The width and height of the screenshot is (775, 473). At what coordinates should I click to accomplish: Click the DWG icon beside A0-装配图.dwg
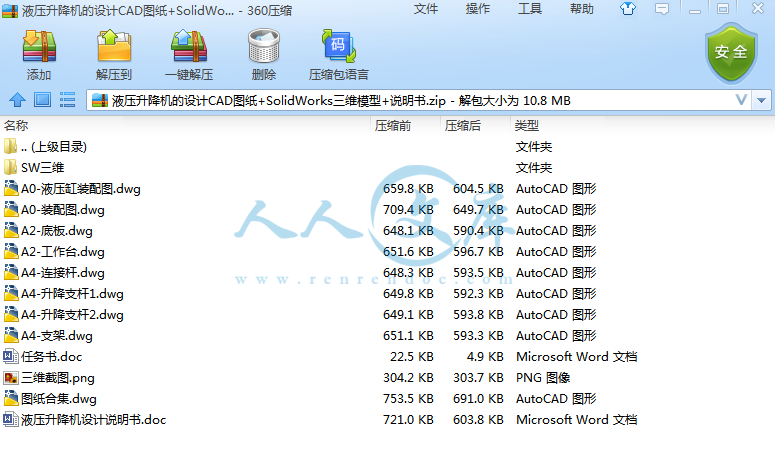[x=10, y=210]
